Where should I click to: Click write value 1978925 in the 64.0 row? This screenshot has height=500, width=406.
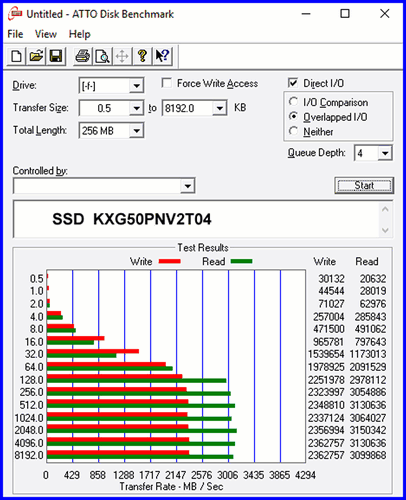(x=326, y=367)
